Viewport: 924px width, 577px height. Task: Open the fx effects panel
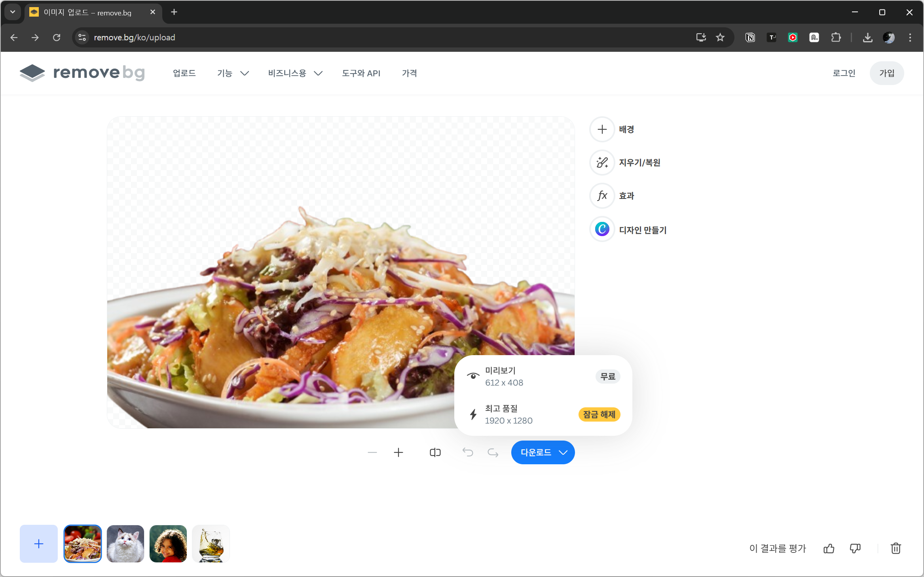pos(602,196)
